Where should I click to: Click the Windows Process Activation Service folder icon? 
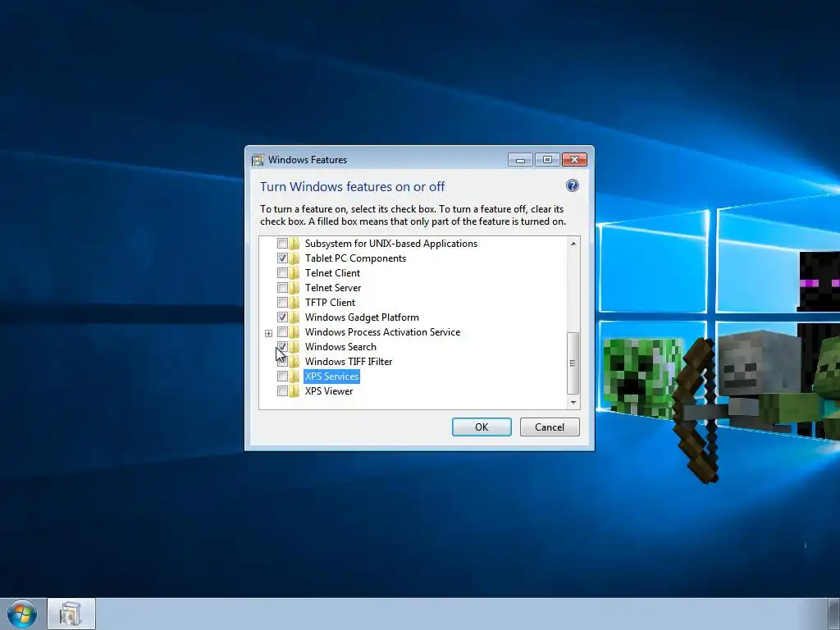(x=294, y=332)
